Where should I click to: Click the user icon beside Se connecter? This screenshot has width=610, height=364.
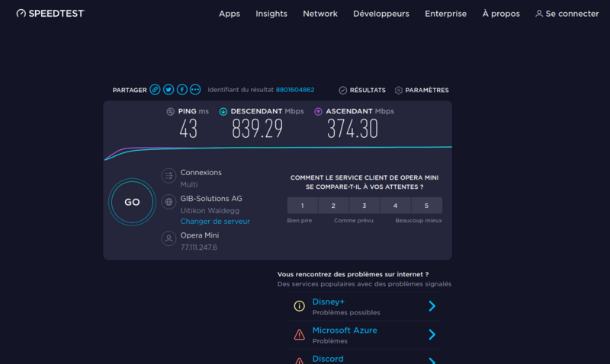coord(539,14)
